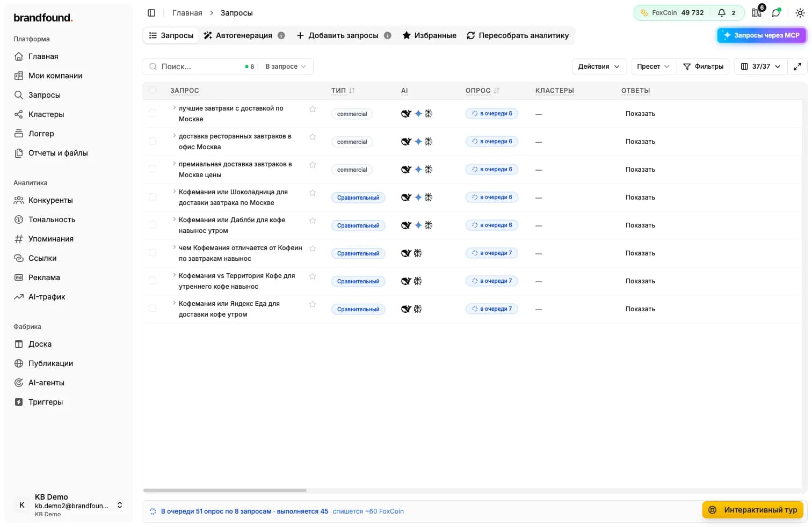
Task: Favorite the 'Кофемания или Яндекс Еда' star
Action: 313,304
